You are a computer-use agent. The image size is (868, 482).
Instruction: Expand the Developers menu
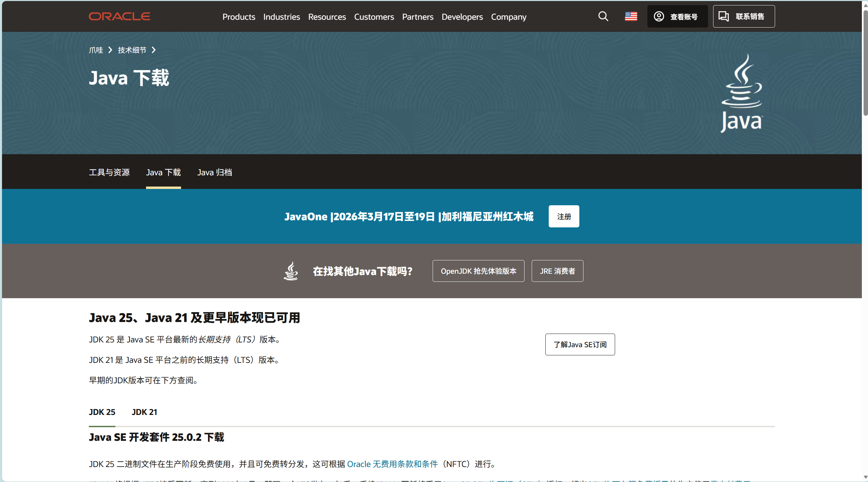point(462,17)
